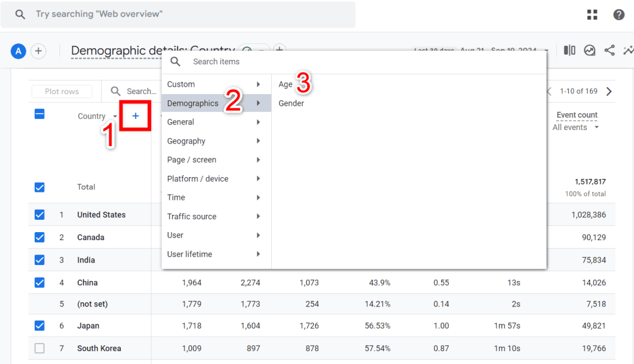Select Age from Demographics submenu
This screenshot has height=364, width=634.
pyautogui.click(x=285, y=85)
